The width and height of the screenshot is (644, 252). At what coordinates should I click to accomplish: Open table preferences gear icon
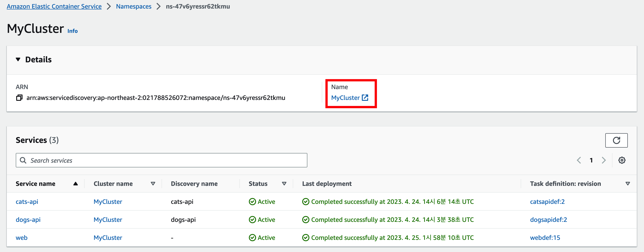click(621, 160)
